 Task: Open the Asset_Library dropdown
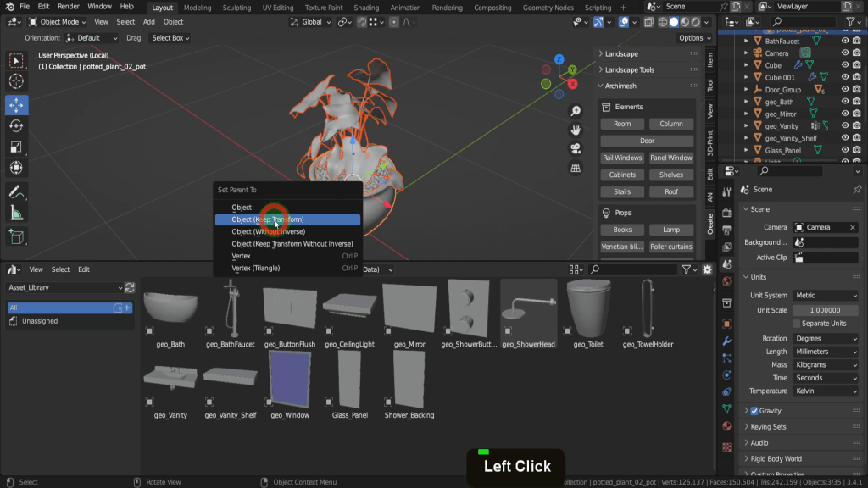point(64,288)
